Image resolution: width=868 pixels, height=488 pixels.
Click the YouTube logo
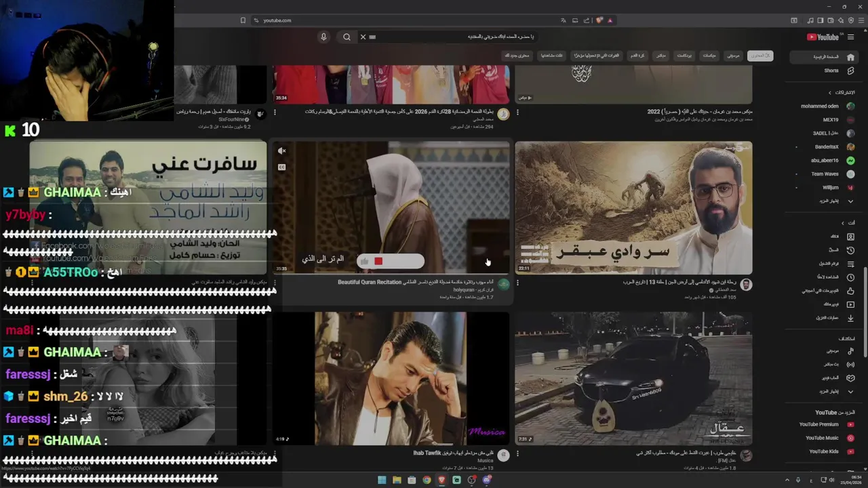(823, 37)
